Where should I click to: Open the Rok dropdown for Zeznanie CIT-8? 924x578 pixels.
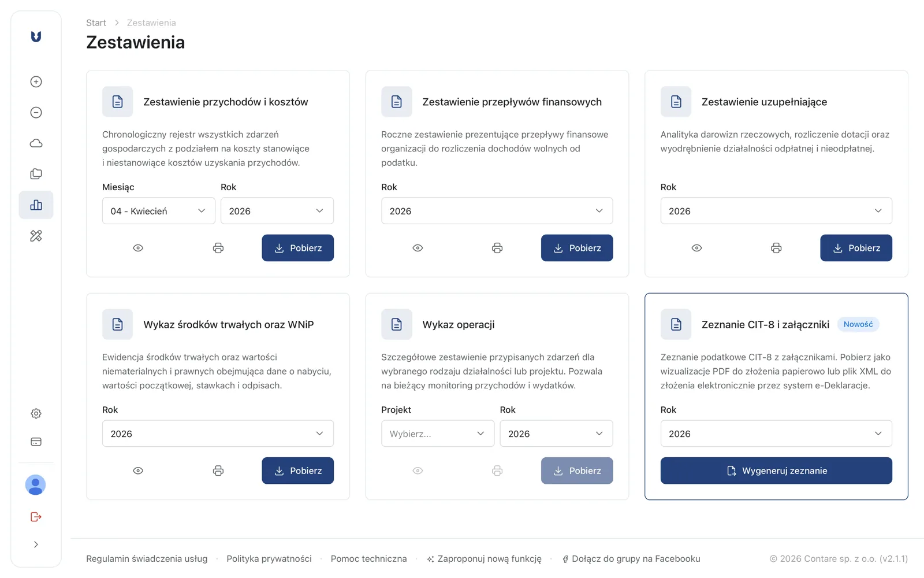pyautogui.click(x=776, y=433)
